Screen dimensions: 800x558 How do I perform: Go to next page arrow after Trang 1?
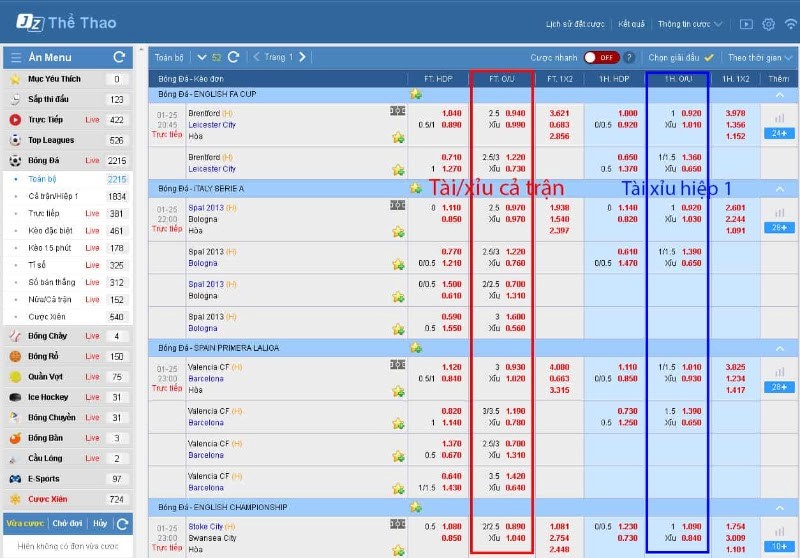(302, 57)
